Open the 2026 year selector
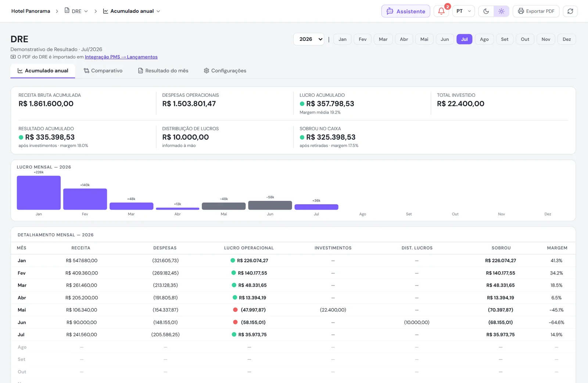 pos(309,39)
